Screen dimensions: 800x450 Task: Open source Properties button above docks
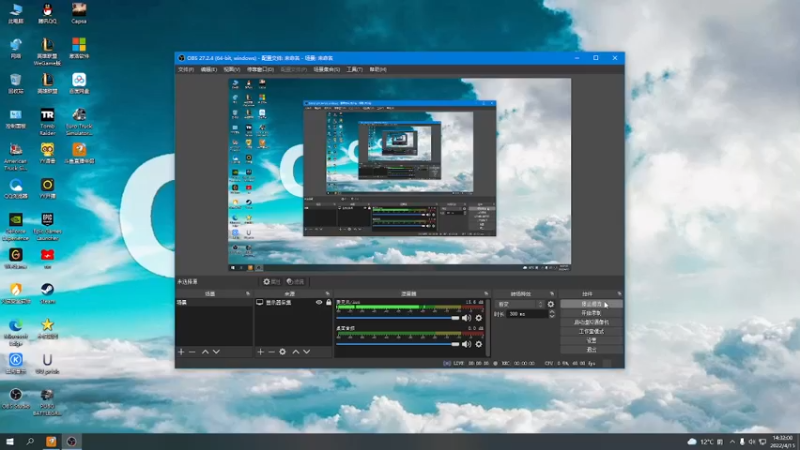[x=271, y=282]
